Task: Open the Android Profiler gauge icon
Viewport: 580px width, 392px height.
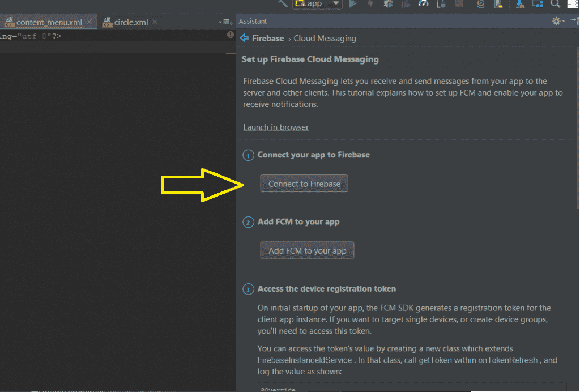Action: [x=424, y=4]
